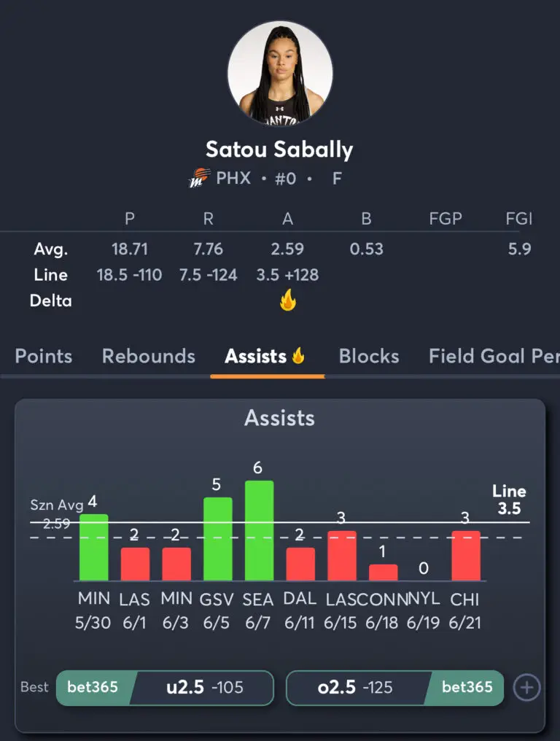Click the CONN 6/18 red bar
Viewport: 560px width, 741px height.
pyautogui.click(x=384, y=573)
